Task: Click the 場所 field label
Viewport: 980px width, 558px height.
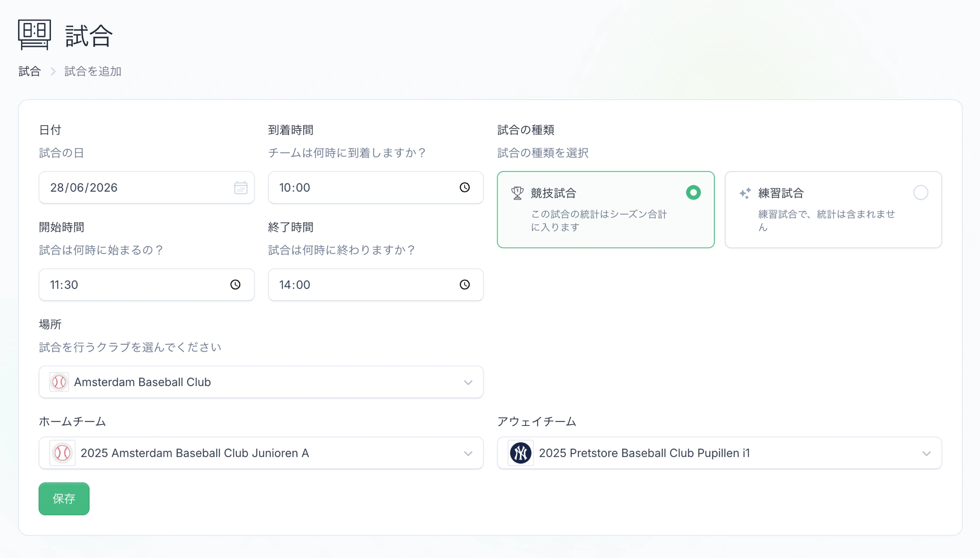Action: pyautogui.click(x=50, y=324)
